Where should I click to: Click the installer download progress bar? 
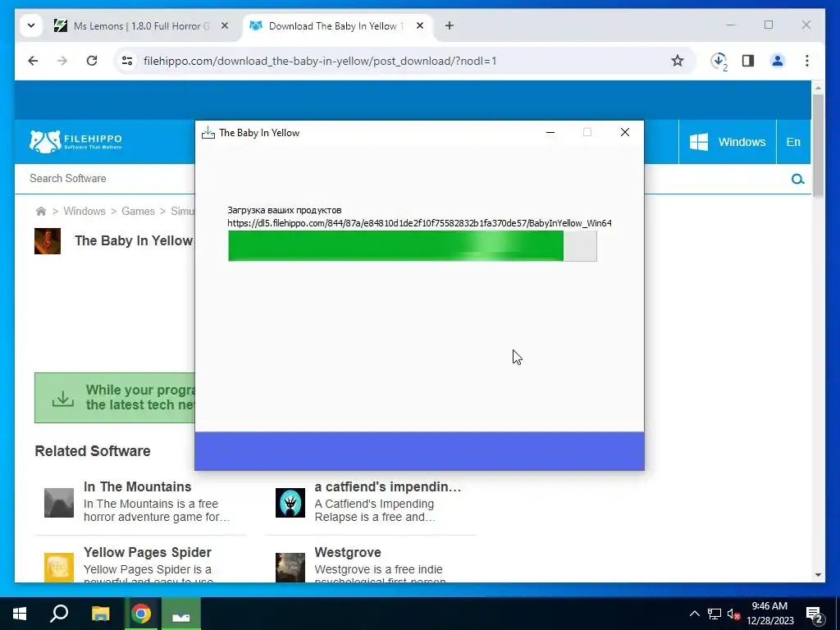click(412, 246)
